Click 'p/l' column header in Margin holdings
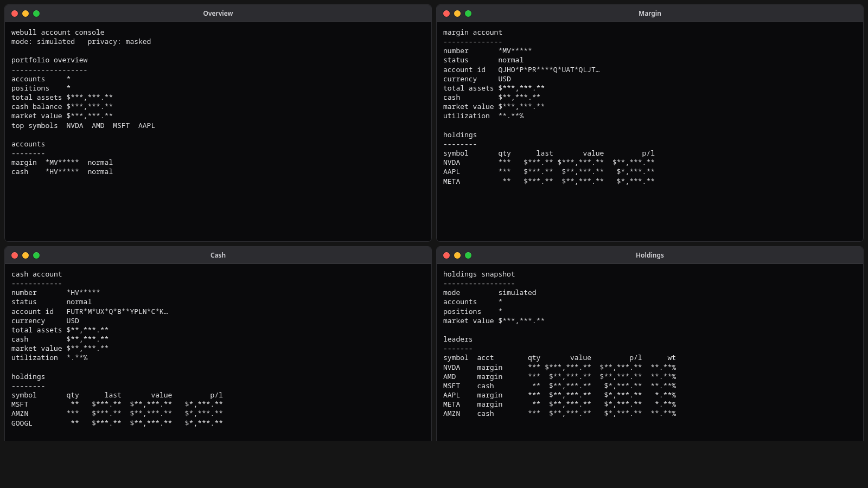Viewport: 868px width, 488px height. click(x=648, y=153)
